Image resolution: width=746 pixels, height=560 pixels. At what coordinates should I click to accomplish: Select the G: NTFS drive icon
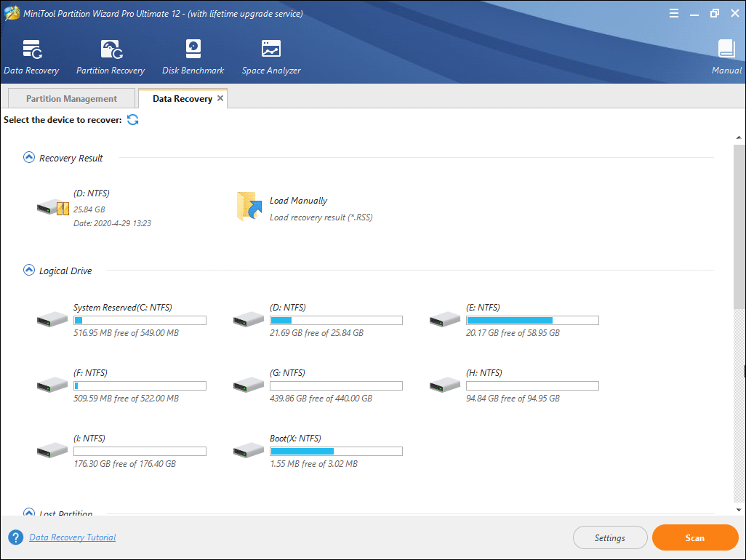coord(249,385)
